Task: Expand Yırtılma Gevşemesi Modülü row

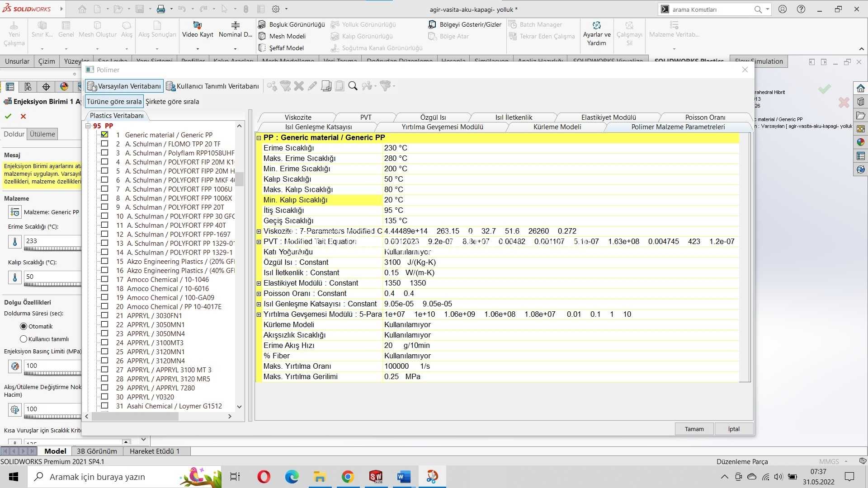Action: pyautogui.click(x=259, y=314)
